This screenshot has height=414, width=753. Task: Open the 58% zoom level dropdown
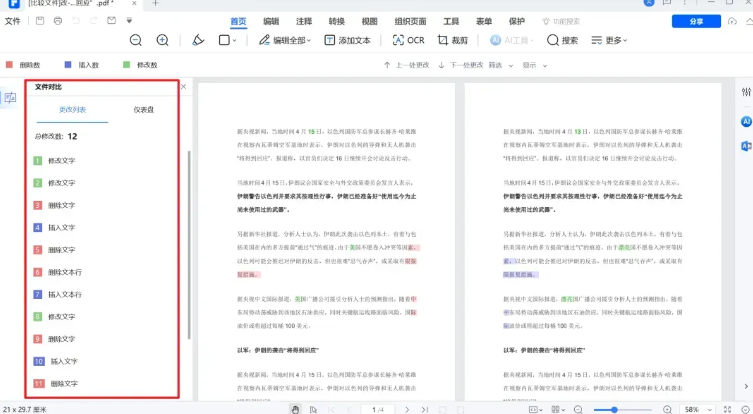click(x=698, y=409)
